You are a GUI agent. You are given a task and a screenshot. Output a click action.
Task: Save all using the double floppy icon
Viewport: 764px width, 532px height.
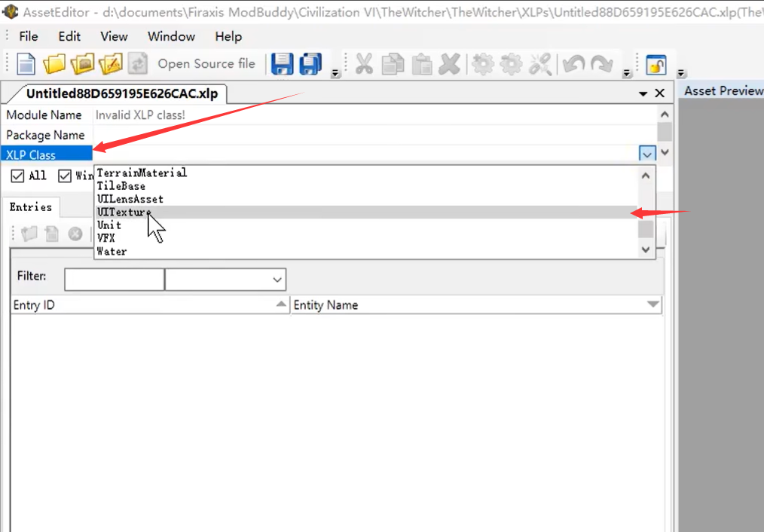click(310, 64)
